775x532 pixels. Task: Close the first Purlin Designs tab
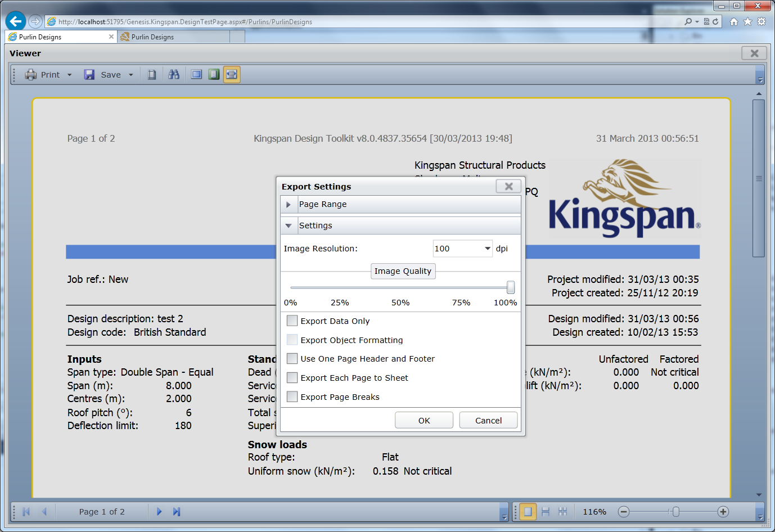111,37
